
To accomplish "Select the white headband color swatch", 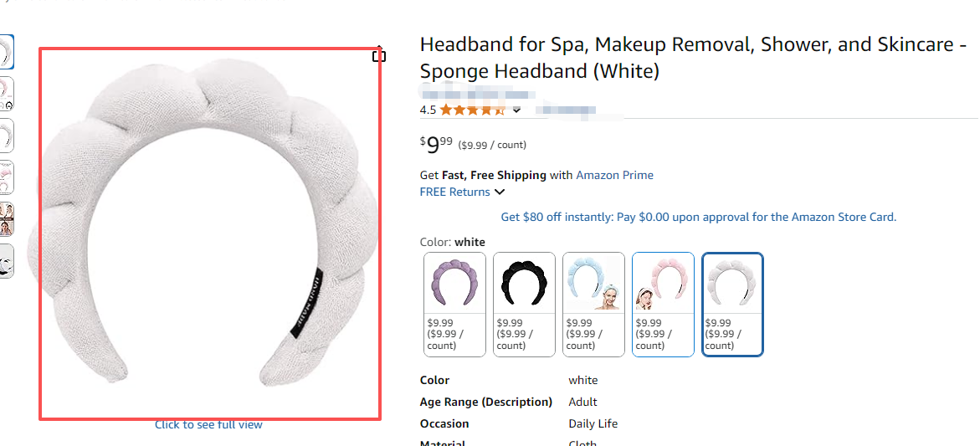I will click(x=732, y=305).
